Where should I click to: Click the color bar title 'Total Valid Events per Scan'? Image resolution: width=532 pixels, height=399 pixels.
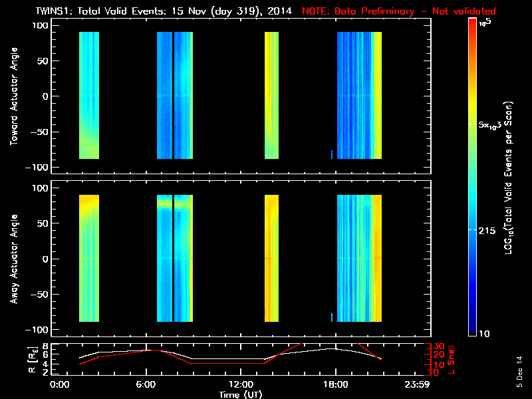[510, 176]
